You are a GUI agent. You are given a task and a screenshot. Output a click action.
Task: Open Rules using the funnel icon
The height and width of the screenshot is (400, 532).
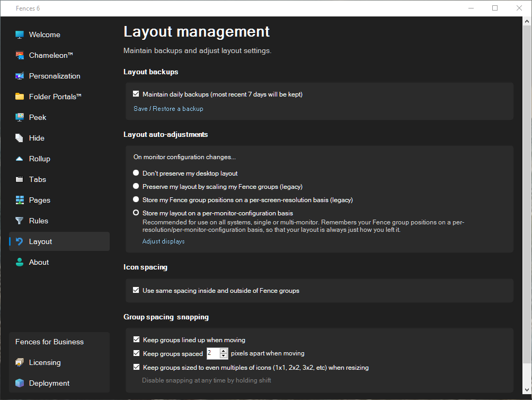(20, 221)
